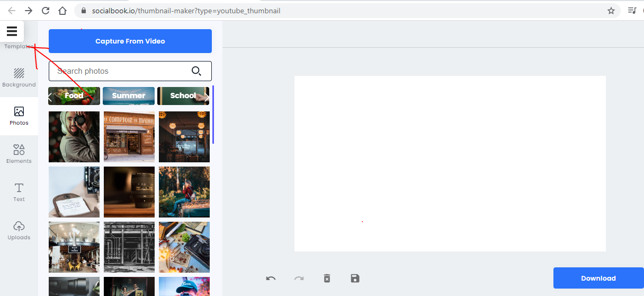The width and height of the screenshot is (644, 296).
Task: Reload the page
Action: [x=46, y=11]
